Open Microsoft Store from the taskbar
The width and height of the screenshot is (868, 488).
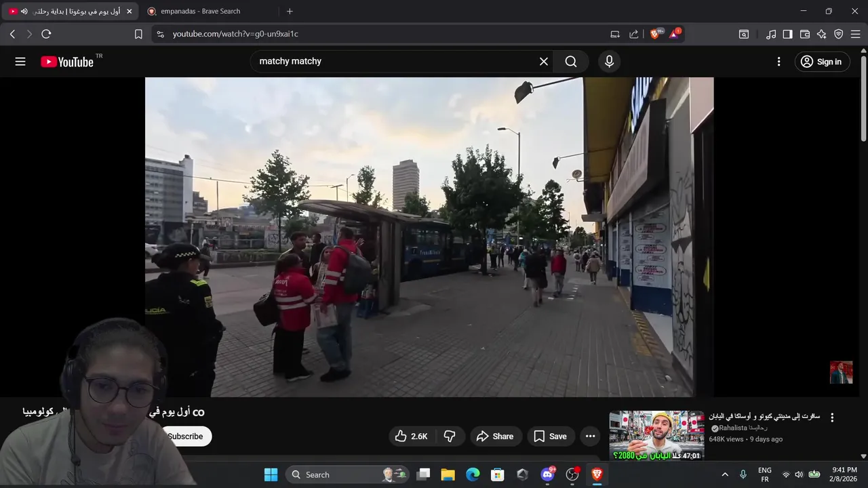click(x=498, y=474)
